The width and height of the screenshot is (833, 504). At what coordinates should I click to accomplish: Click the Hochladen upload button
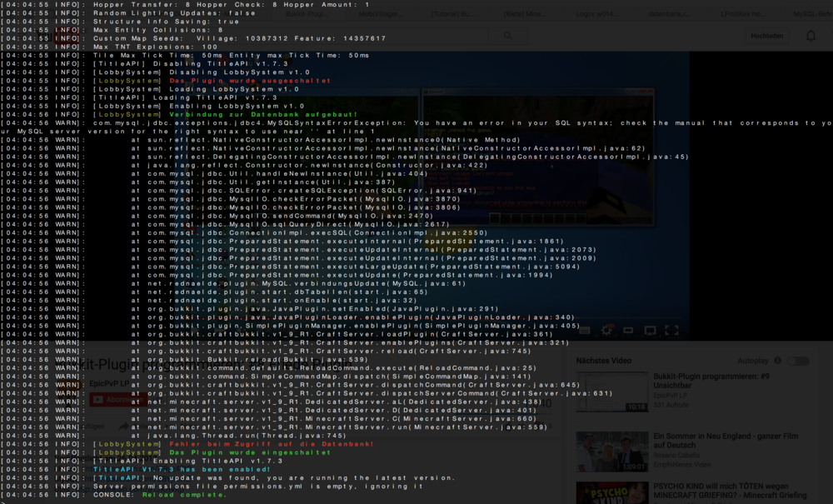click(x=766, y=36)
